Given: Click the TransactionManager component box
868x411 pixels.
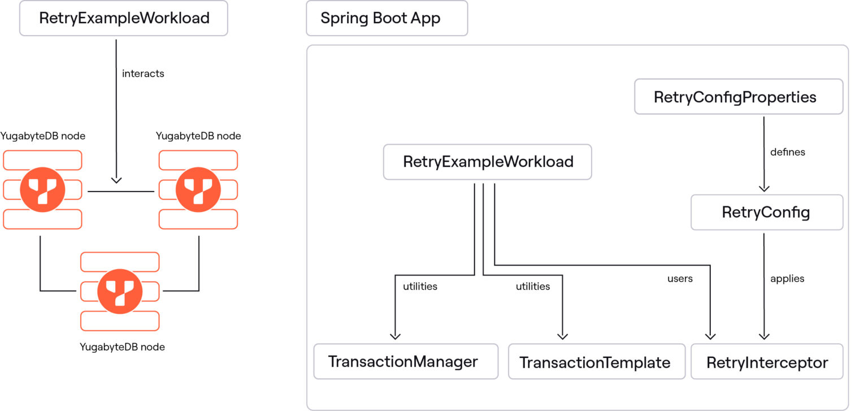Looking at the screenshot, I should (x=406, y=361).
